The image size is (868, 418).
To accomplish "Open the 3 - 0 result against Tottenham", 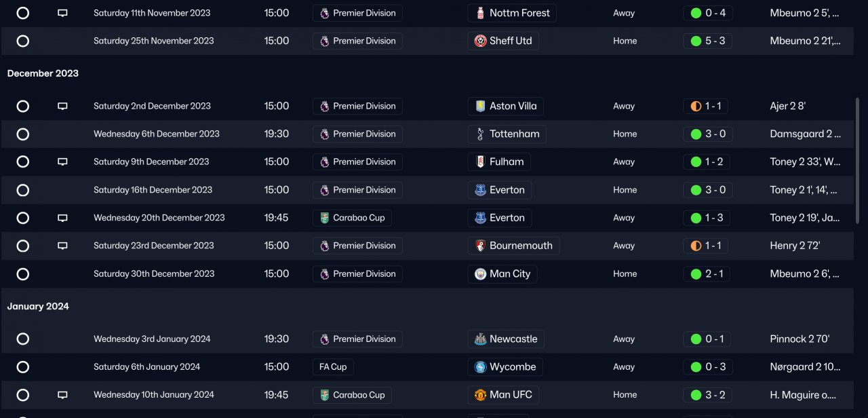I will pos(707,134).
